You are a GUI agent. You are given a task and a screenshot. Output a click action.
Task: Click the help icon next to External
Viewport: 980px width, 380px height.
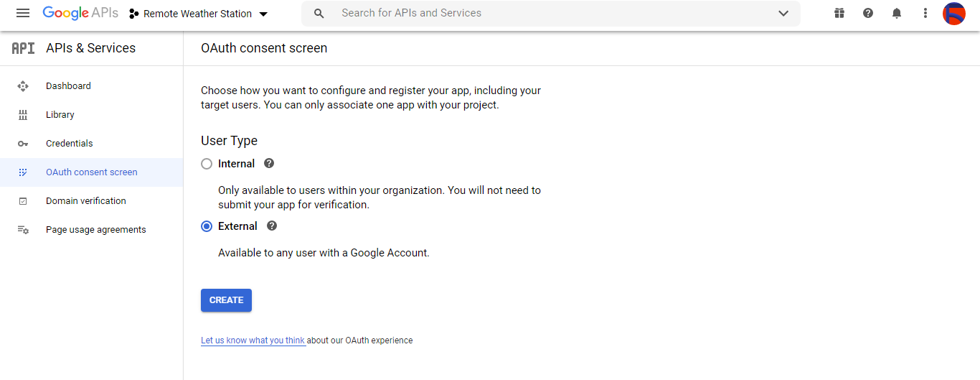tap(272, 226)
